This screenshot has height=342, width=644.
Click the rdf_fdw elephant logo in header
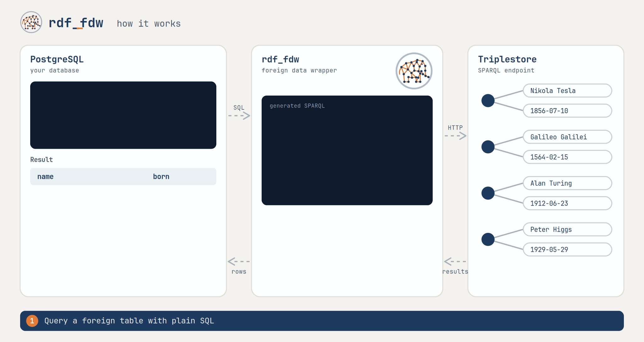pos(31,22)
